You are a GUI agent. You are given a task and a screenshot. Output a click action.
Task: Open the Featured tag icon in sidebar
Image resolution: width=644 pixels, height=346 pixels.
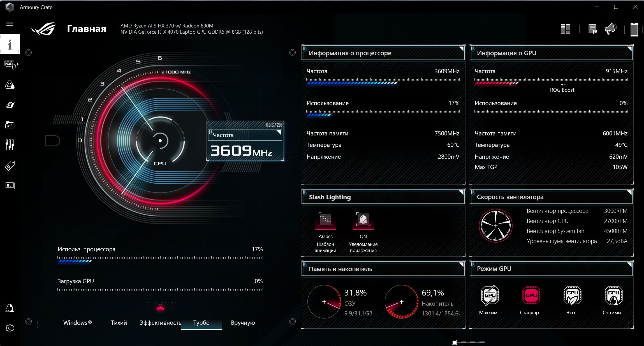tap(10, 165)
